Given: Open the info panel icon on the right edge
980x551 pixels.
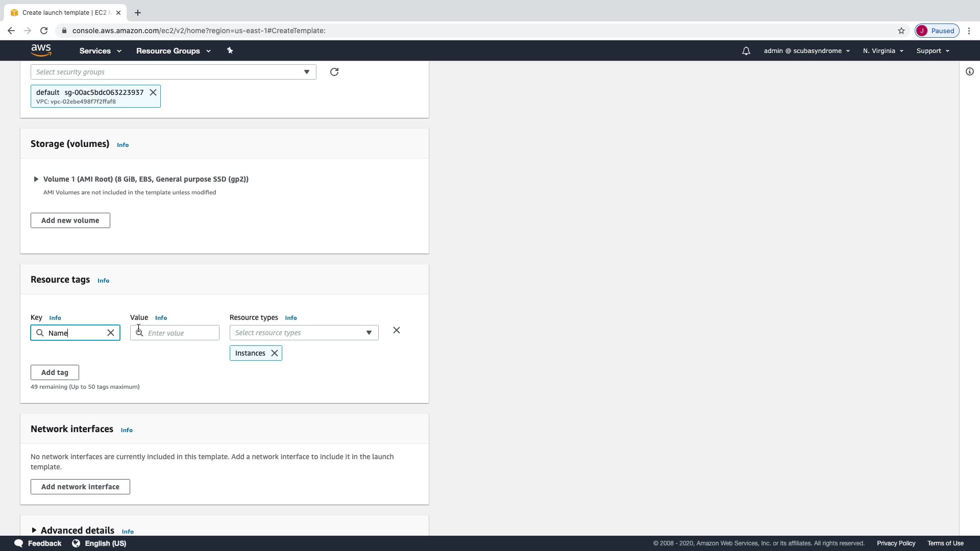Looking at the screenshot, I should [970, 72].
